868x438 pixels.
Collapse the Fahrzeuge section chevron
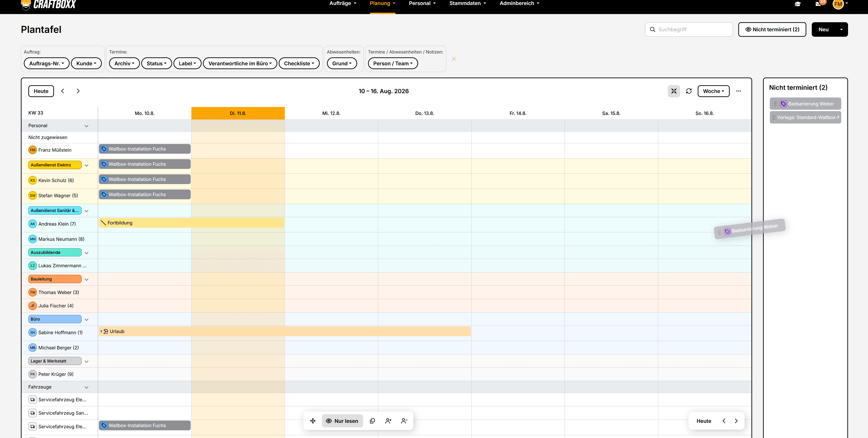coord(87,387)
